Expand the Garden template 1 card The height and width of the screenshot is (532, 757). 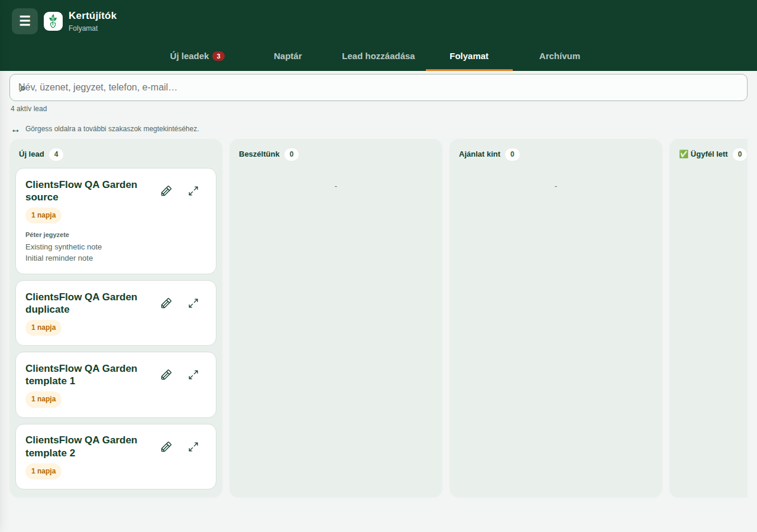(x=193, y=375)
